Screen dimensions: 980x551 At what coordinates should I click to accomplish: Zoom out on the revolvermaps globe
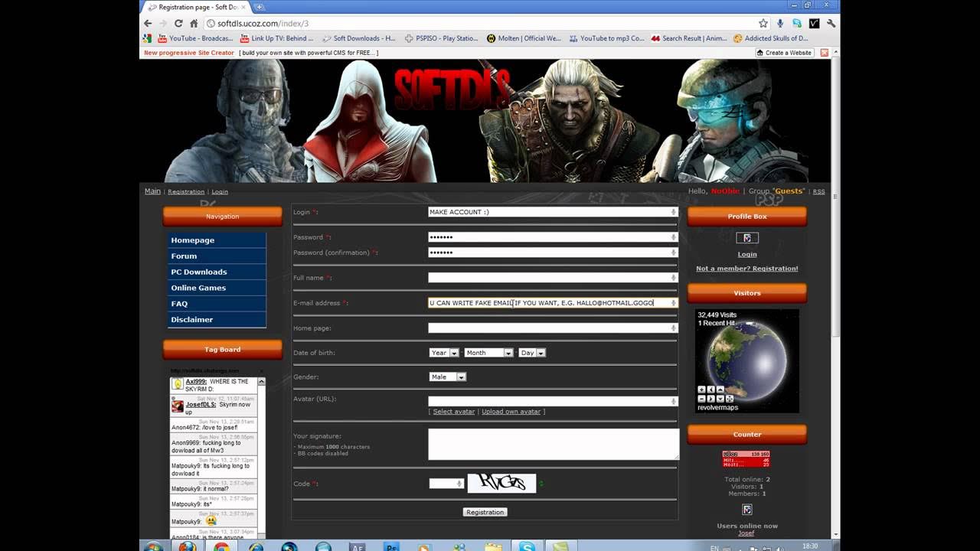(701, 399)
